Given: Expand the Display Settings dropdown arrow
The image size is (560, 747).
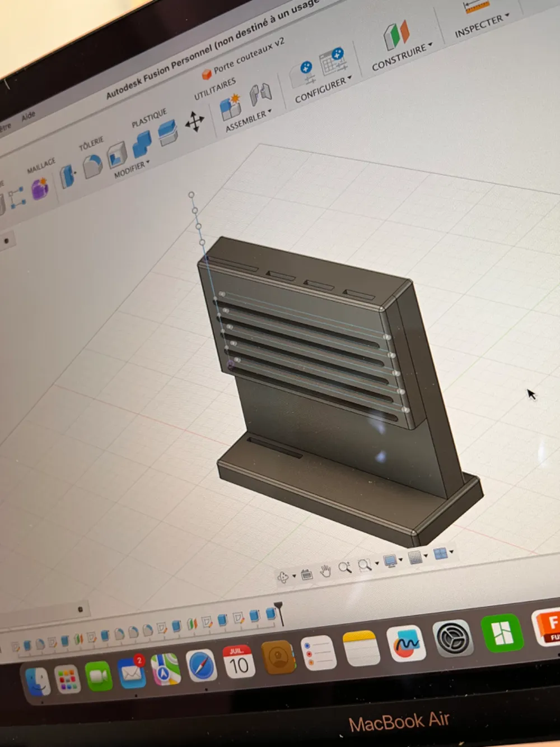Looking at the screenshot, I should [401, 560].
